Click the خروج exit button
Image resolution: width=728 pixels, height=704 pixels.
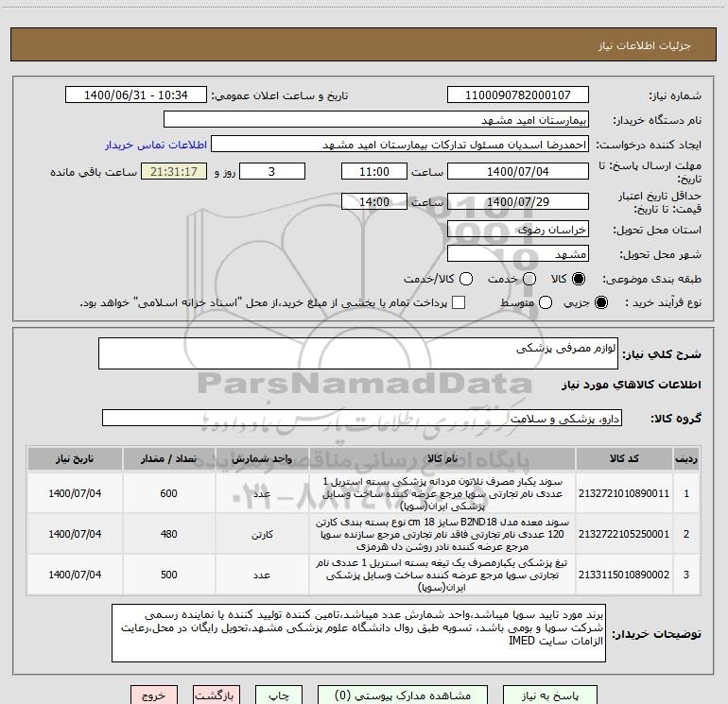pyautogui.click(x=154, y=695)
